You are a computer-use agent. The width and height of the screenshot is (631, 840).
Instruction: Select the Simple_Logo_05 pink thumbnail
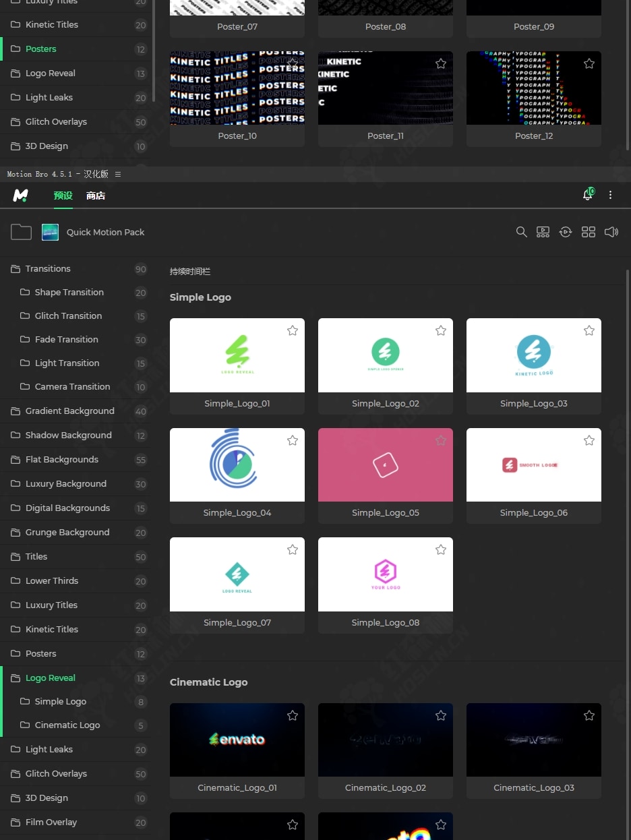[x=386, y=465]
